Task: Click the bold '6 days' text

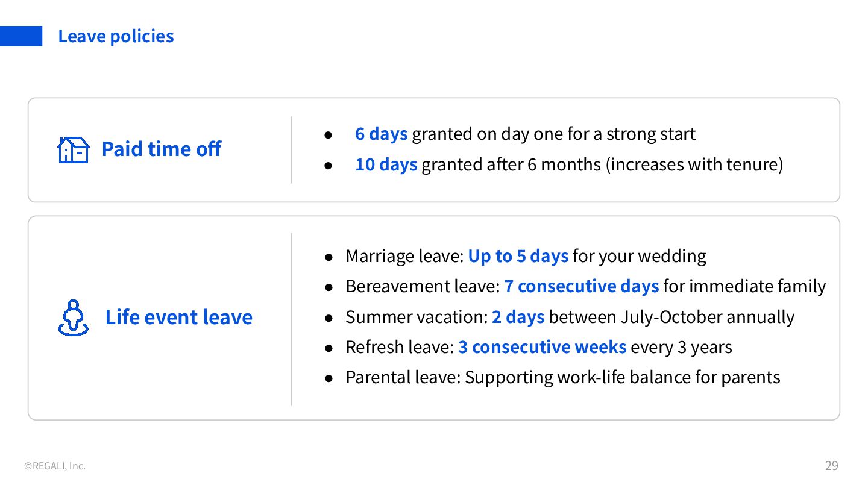Action: click(x=381, y=134)
